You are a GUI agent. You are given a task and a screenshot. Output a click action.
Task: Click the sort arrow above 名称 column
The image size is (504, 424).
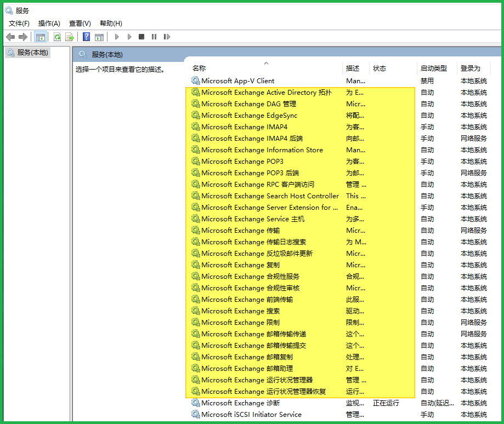click(266, 63)
